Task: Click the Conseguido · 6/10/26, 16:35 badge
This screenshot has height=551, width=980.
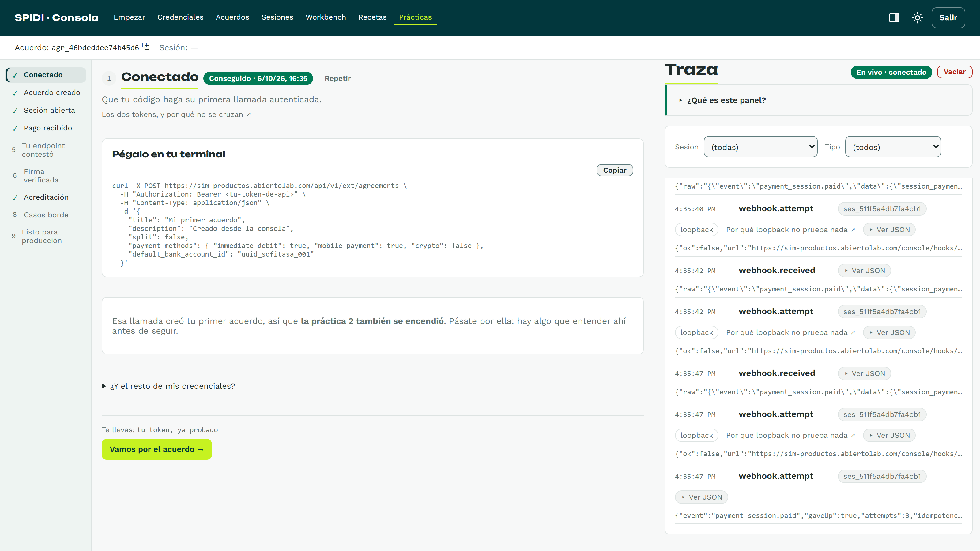Action: 258,78
